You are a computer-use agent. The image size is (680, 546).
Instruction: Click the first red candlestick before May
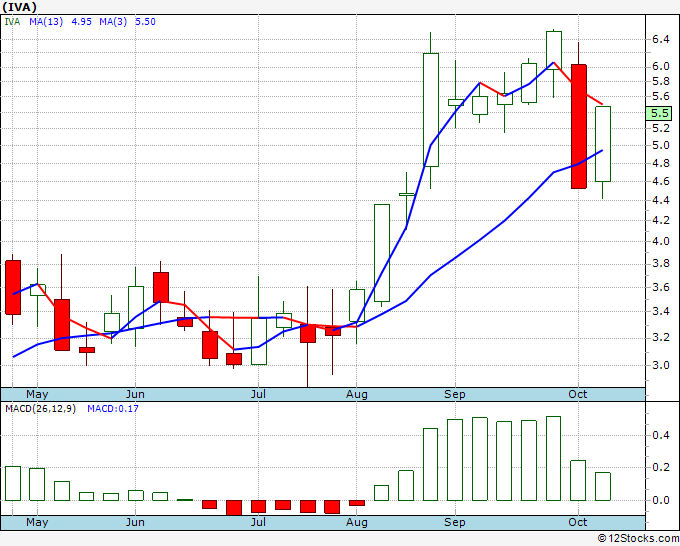coord(13,287)
